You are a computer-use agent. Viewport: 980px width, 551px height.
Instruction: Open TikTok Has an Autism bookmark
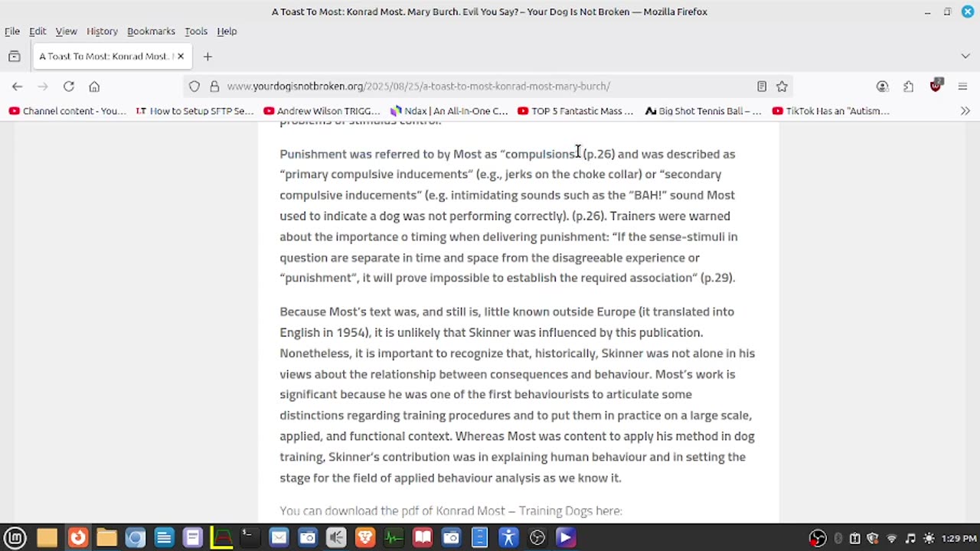831,111
